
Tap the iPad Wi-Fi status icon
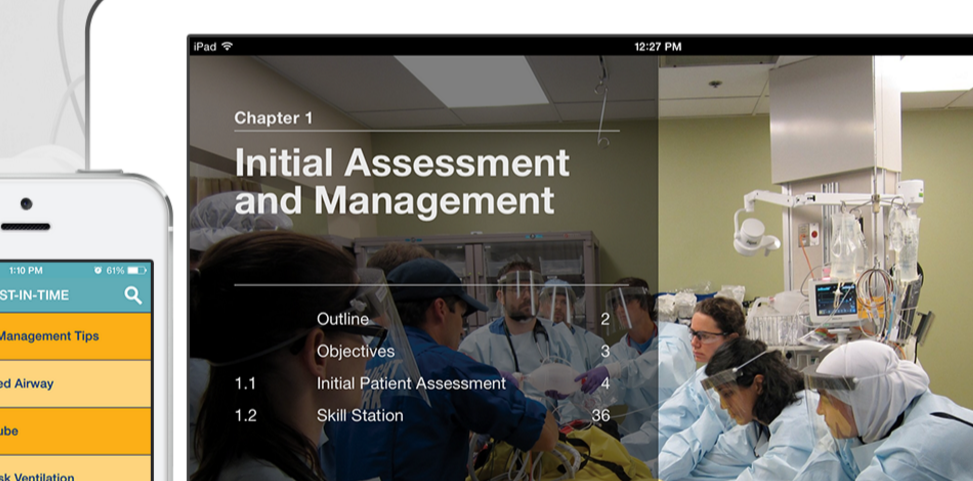click(x=227, y=46)
